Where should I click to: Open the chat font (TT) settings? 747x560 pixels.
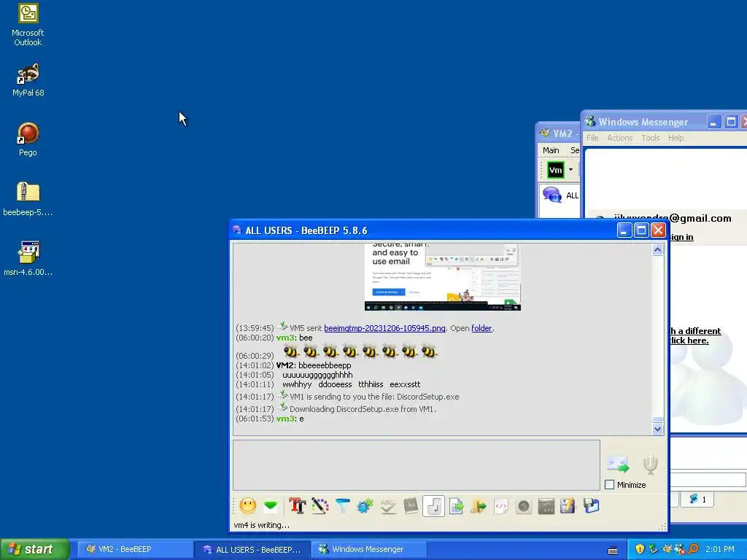[x=298, y=506]
